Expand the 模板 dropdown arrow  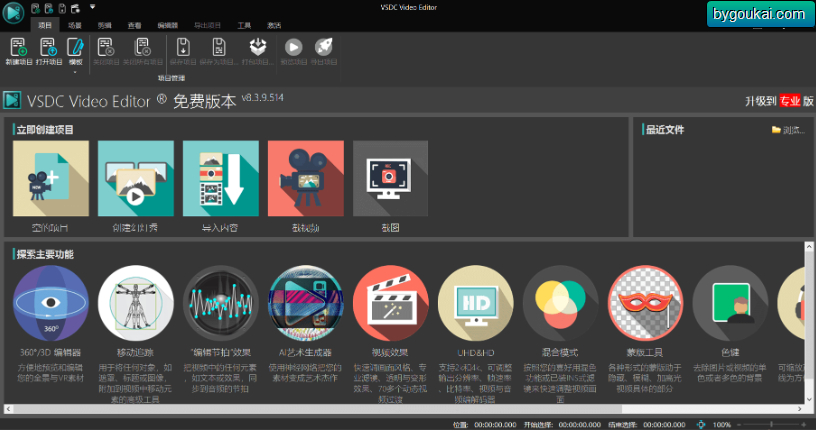coord(75,72)
